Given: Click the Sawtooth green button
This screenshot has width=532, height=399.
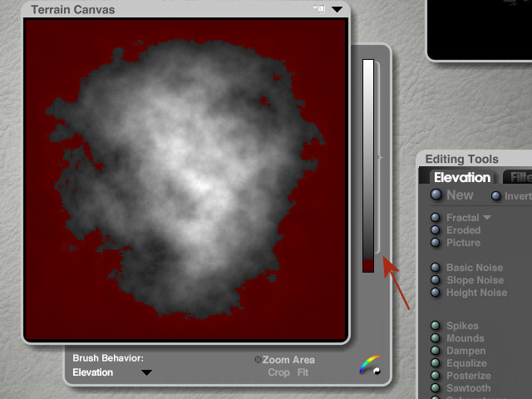Looking at the screenshot, I should click(x=436, y=388).
